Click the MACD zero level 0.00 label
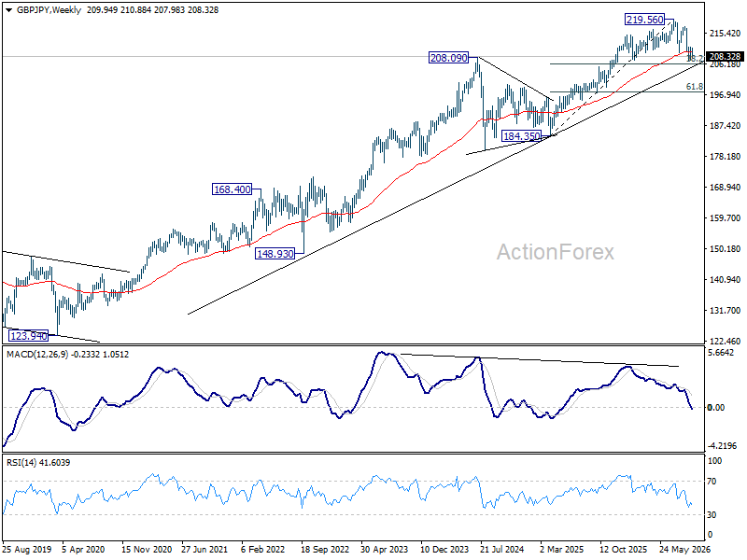 716,408
